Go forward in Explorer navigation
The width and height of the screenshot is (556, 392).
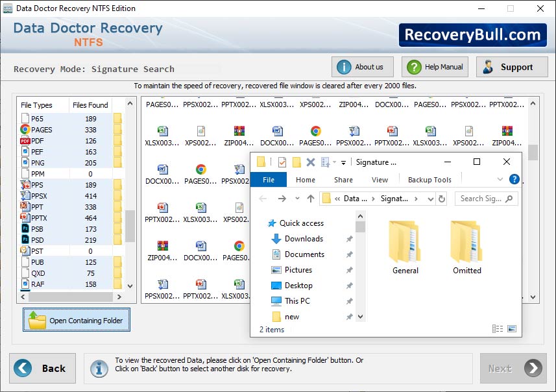point(282,199)
